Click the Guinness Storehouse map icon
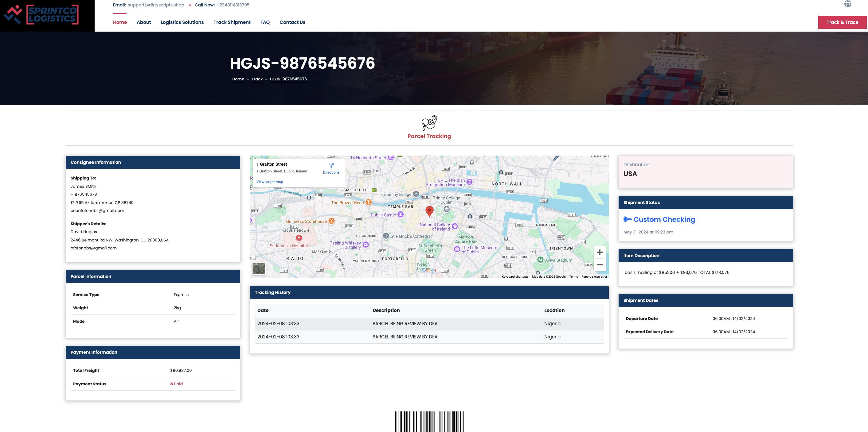The width and height of the screenshot is (868, 432). coord(331,221)
